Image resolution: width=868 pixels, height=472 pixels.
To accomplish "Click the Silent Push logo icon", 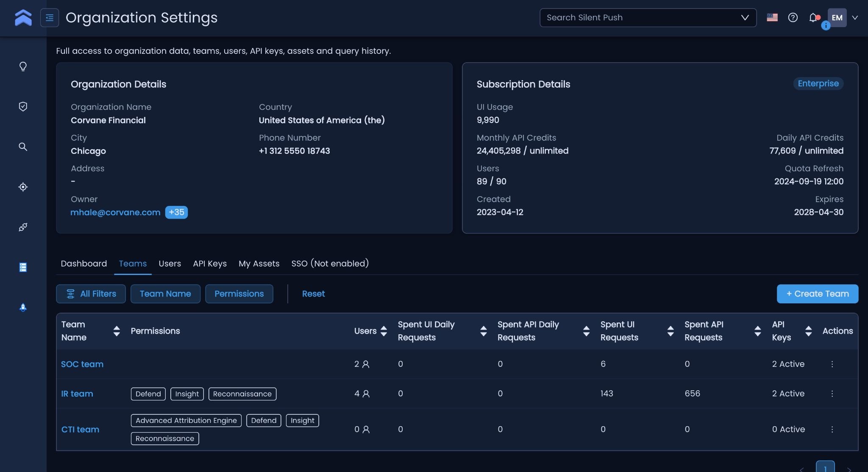I will [23, 18].
